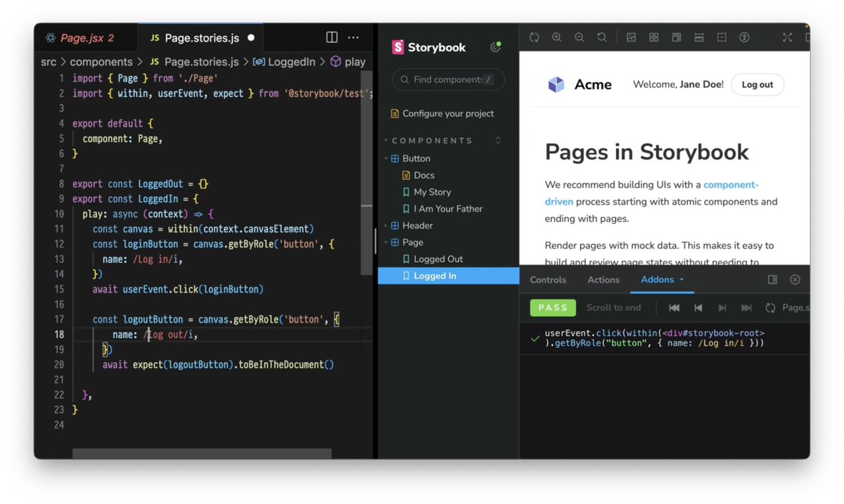Enable the measure tool in the toolbar

(x=698, y=37)
